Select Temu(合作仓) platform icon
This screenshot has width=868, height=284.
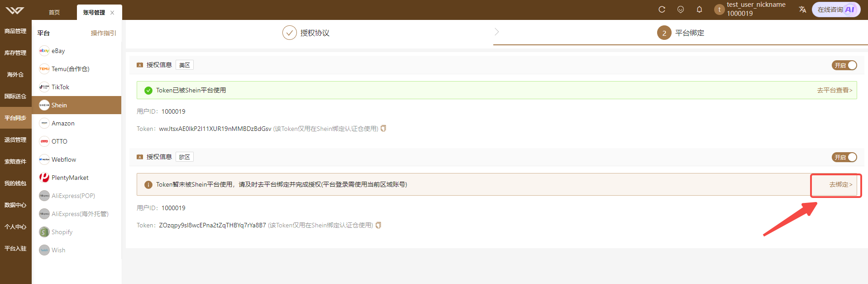[x=44, y=69]
